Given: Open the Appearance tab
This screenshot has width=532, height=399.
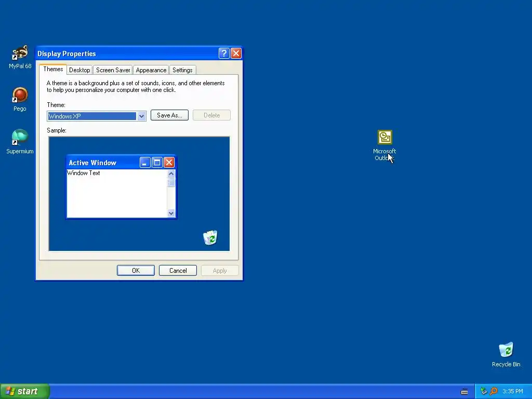Looking at the screenshot, I should pyautogui.click(x=151, y=70).
